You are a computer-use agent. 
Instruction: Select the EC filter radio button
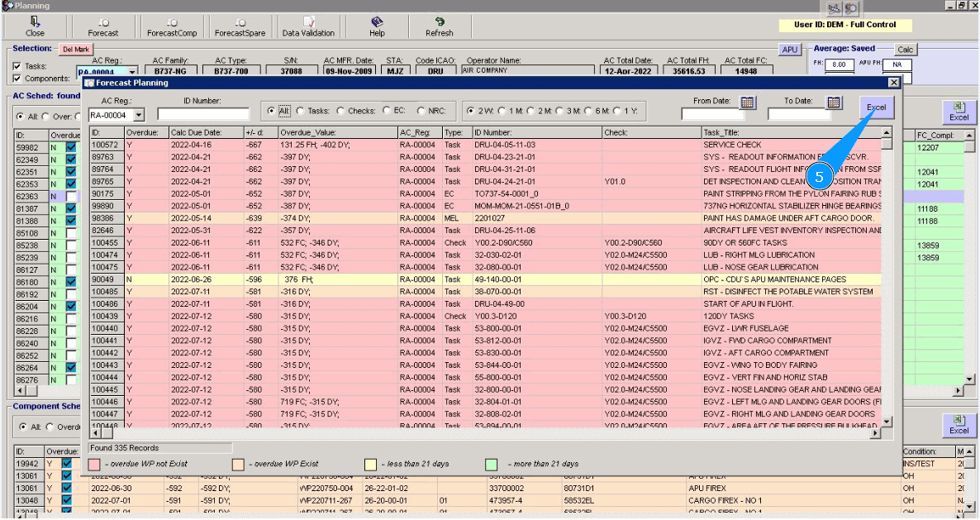(x=386, y=111)
